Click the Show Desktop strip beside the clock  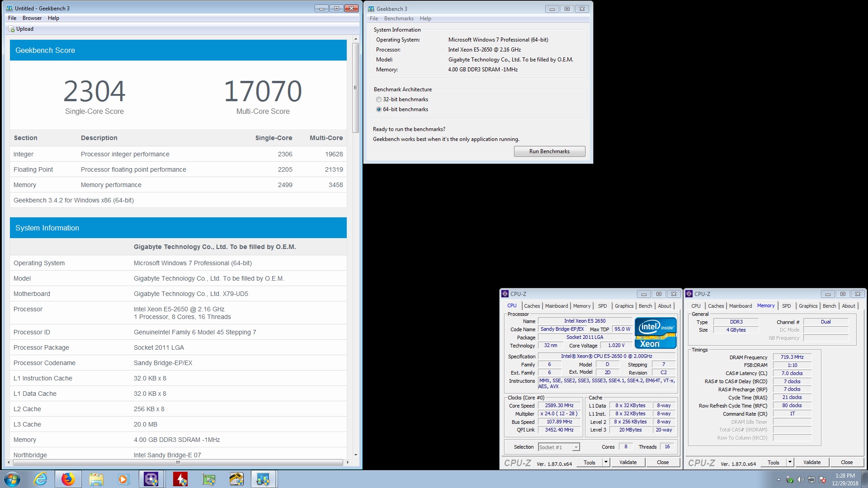(x=864, y=479)
